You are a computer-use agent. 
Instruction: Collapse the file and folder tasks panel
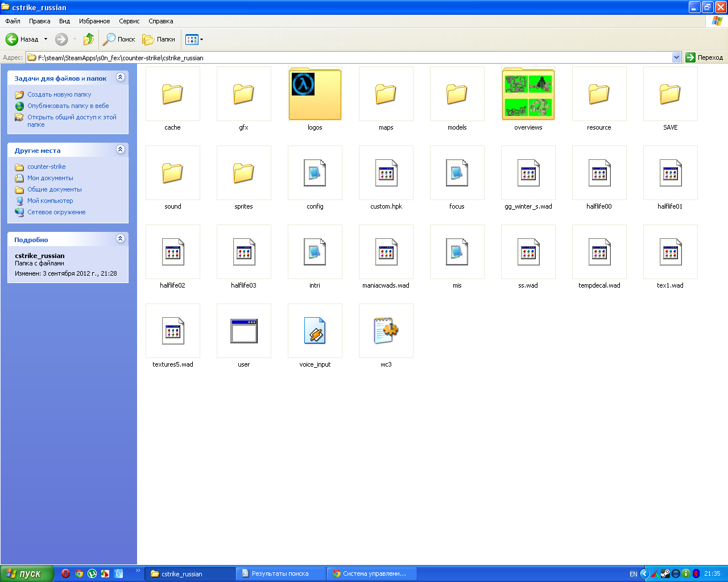pyautogui.click(x=120, y=77)
